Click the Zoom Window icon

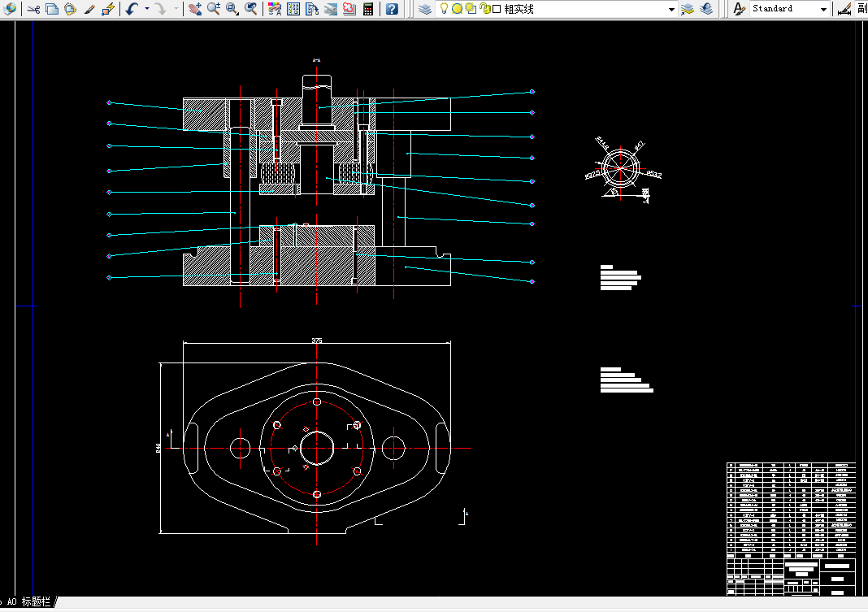pyautogui.click(x=232, y=9)
